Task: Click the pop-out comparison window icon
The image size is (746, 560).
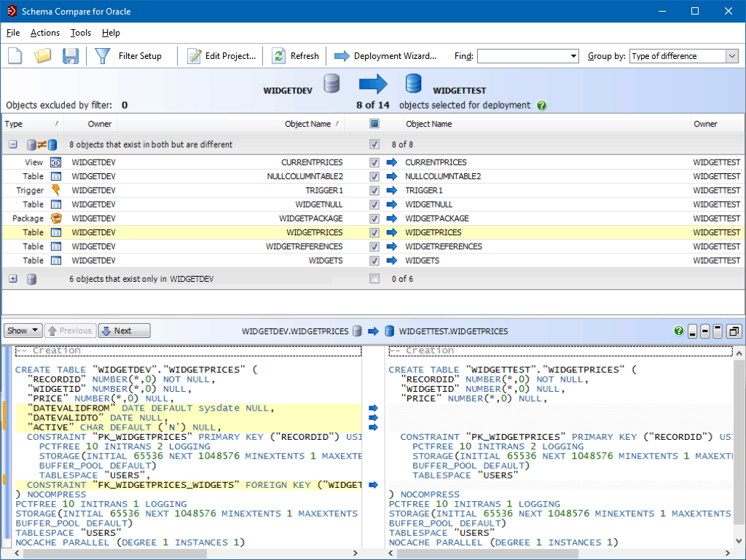Action: [x=734, y=331]
